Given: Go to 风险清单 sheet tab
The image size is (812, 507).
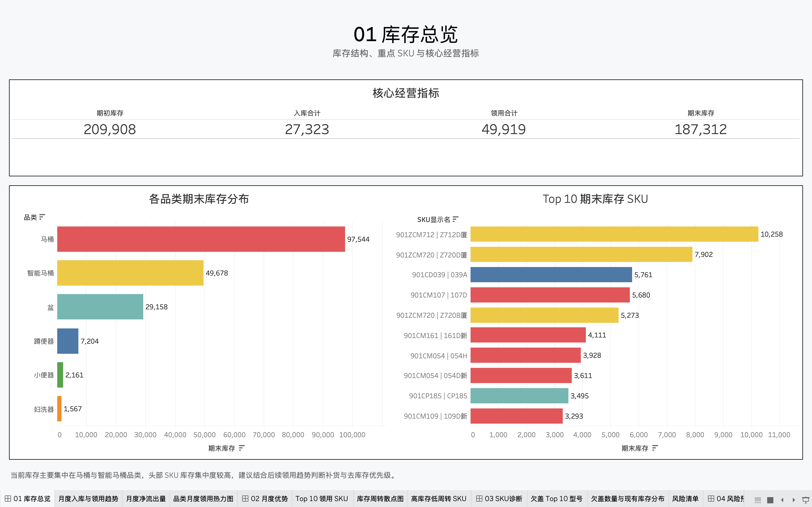Looking at the screenshot, I should coord(685,499).
